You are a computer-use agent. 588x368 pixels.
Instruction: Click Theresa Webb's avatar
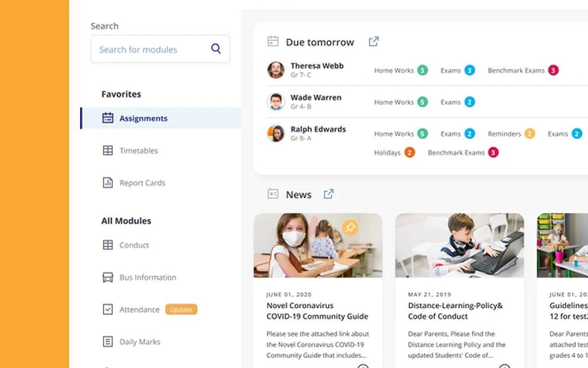(x=275, y=70)
